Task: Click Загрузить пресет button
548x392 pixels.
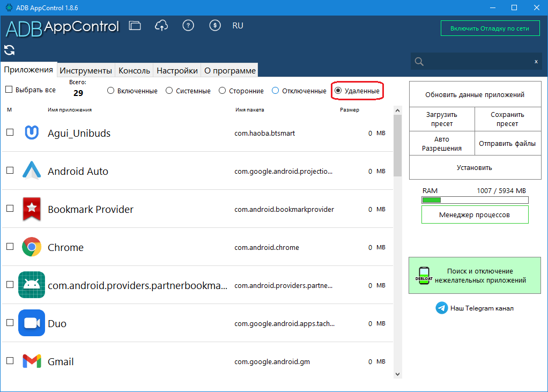Action: tap(442, 119)
